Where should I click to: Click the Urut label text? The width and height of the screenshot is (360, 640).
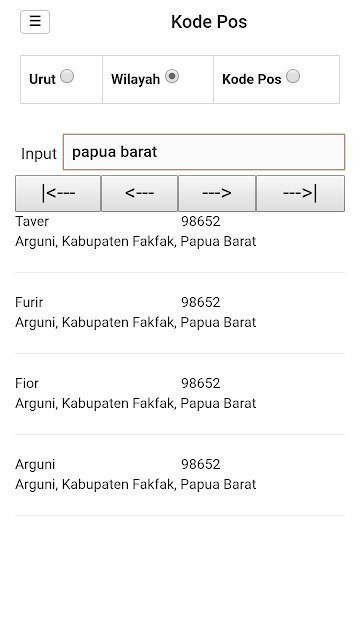coord(42,79)
